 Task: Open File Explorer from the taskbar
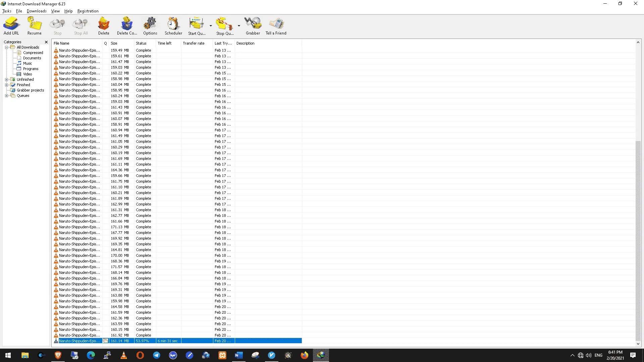click(25, 355)
